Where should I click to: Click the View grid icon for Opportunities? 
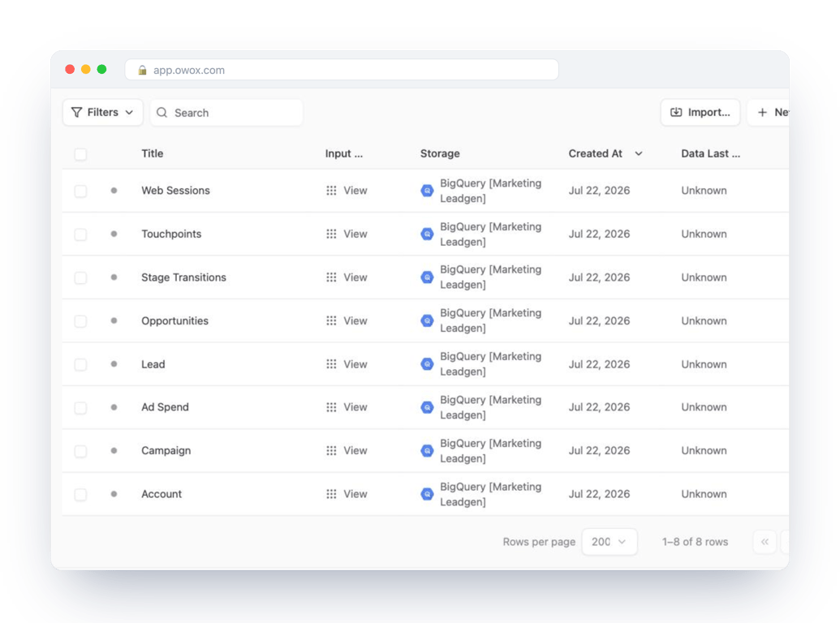tap(332, 320)
